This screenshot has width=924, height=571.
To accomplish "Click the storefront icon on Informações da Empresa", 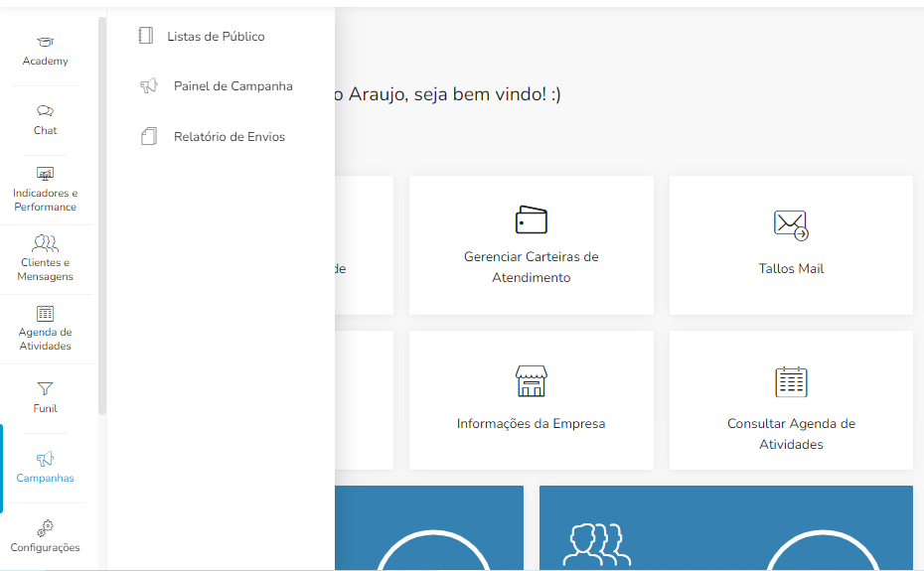I will [x=531, y=380].
